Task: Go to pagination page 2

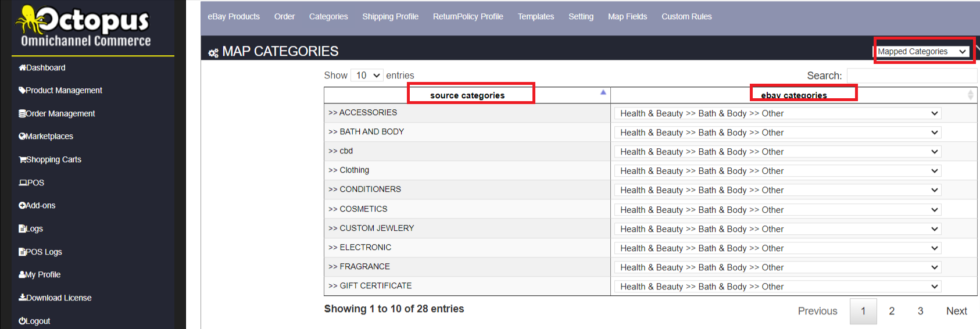Action: [x=892, y=311]
